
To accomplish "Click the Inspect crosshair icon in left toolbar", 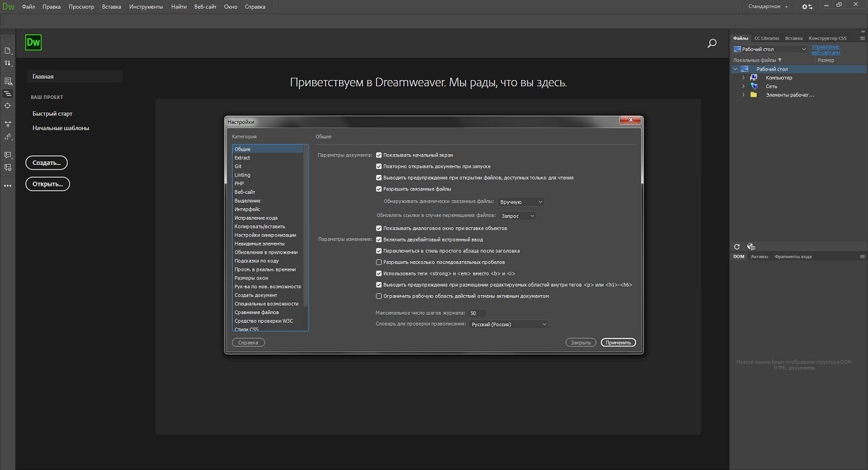I will (8, 106).
